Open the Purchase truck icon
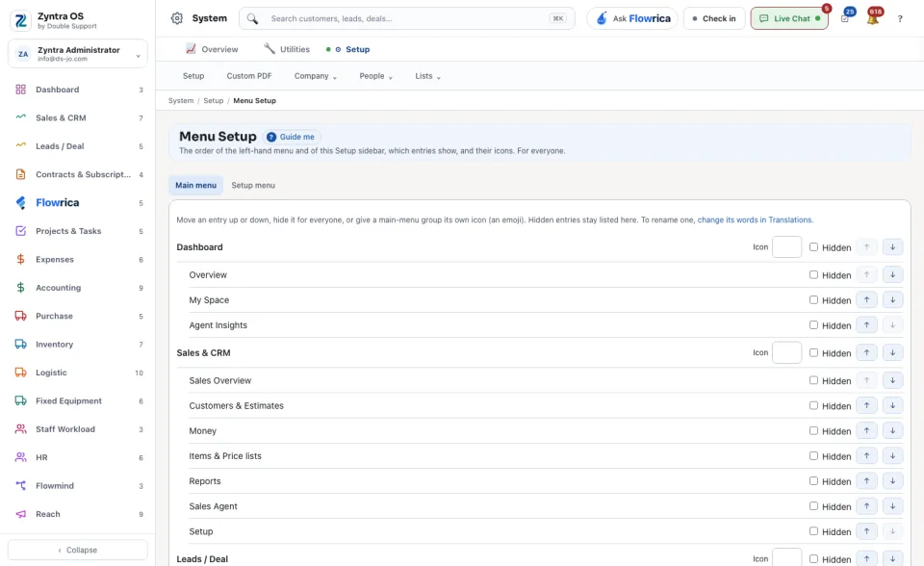 [x=20, y=316]
